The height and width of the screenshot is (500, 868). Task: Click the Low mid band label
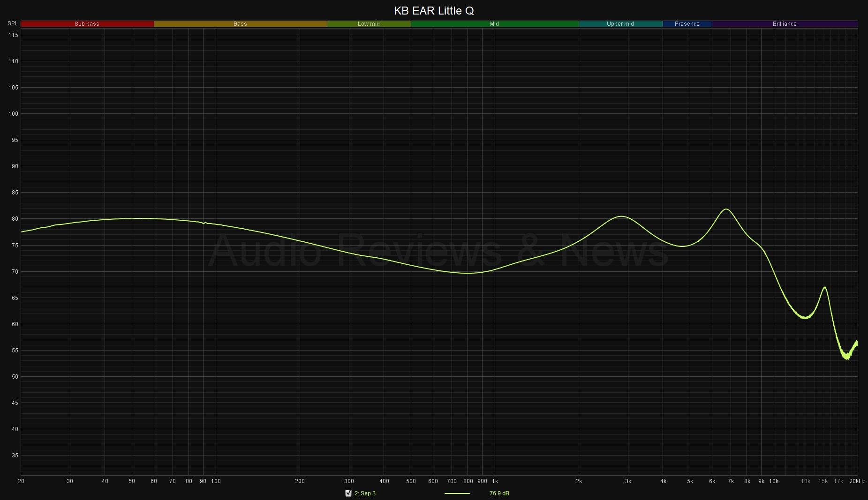tap(369, 24)
